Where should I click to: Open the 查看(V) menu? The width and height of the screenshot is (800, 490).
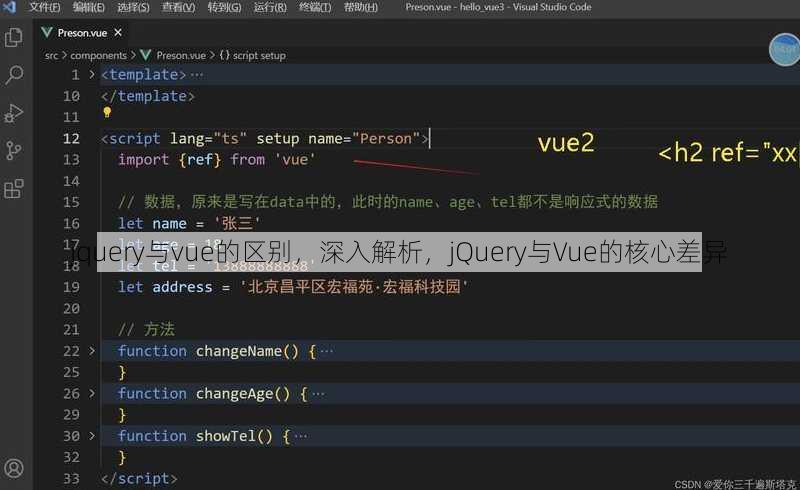click(x=179, y=7)
